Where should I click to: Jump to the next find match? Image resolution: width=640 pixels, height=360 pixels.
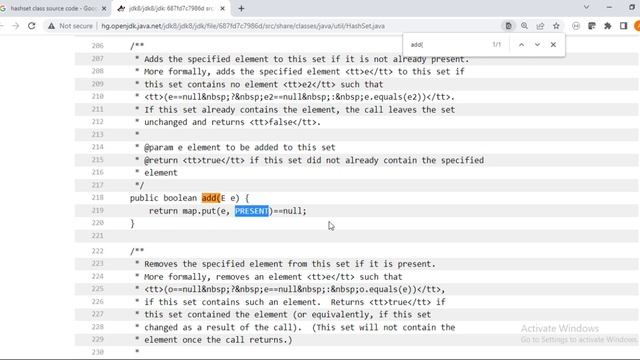point(537,44)
